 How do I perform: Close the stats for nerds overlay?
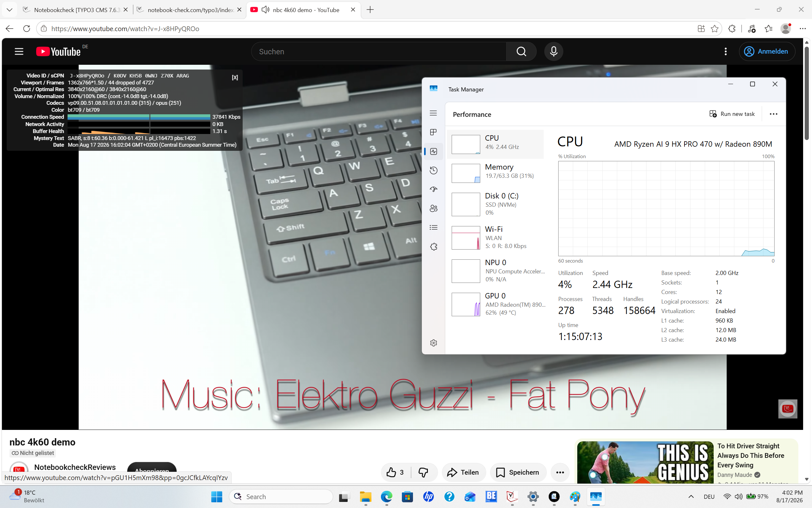point(235,77)
